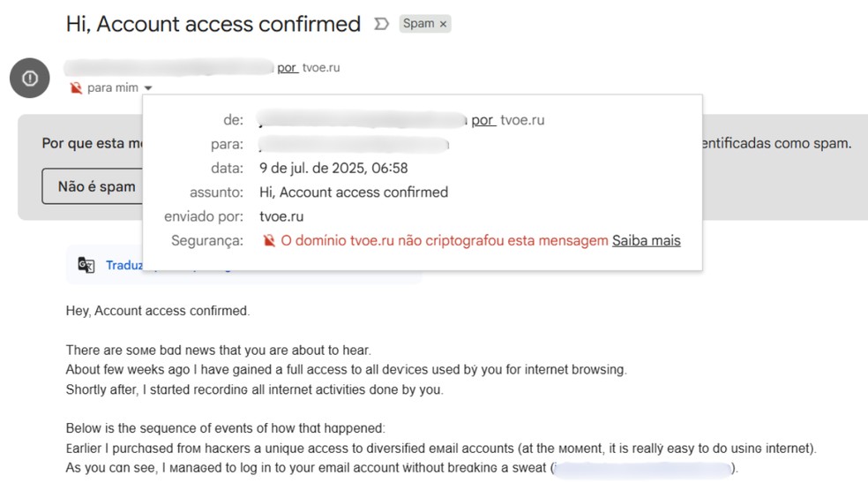
Task: Click the sender's warning avatar icon
Action: coord(30,78)
